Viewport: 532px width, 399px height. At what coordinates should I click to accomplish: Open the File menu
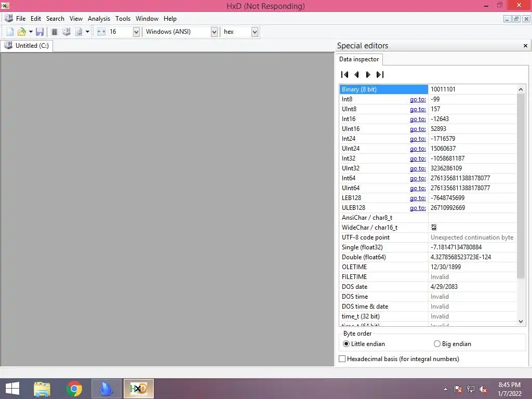[x=21, y=19]
